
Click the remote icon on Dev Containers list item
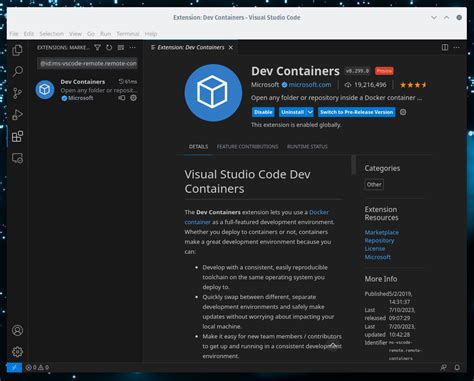(x=122, y=98)
